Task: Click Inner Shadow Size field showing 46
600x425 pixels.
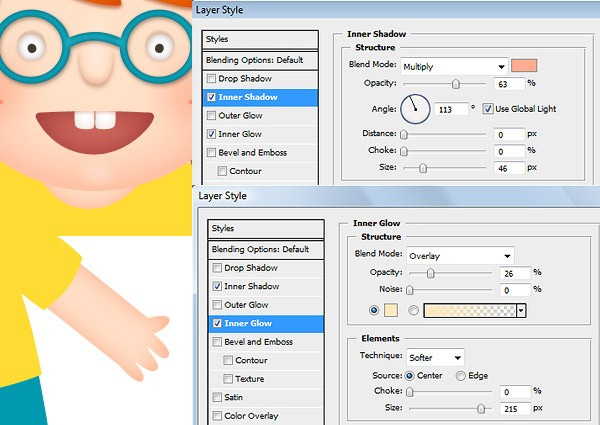Action: (509, 168)
